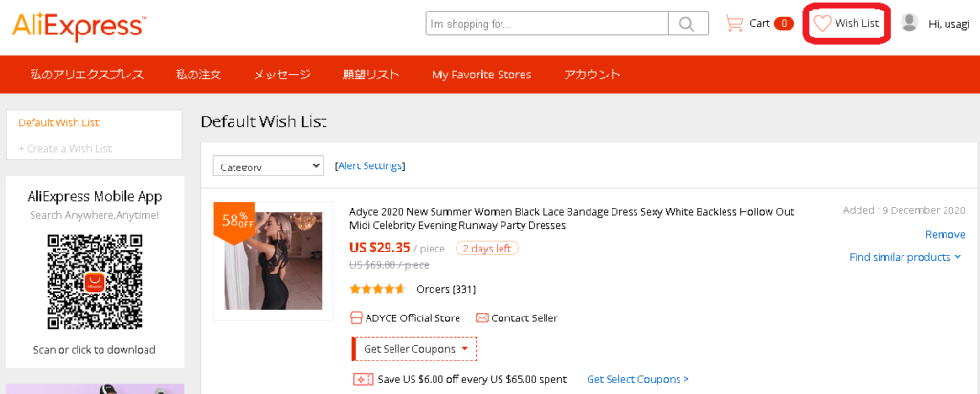980x394 pixels.
Task: Open the black dress product thumbnail
Action: pos(271,260)
